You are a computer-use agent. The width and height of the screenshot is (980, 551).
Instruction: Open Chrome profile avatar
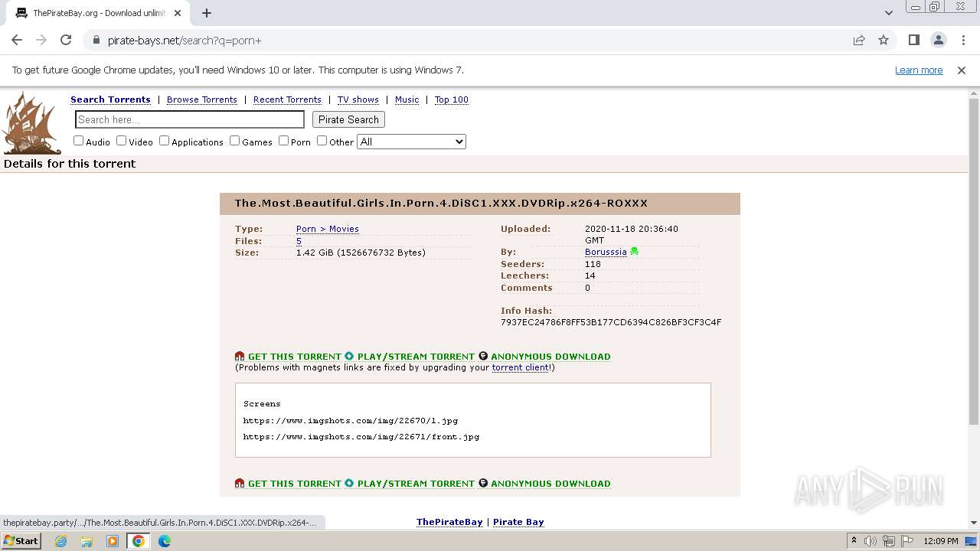tap(938, 41)
